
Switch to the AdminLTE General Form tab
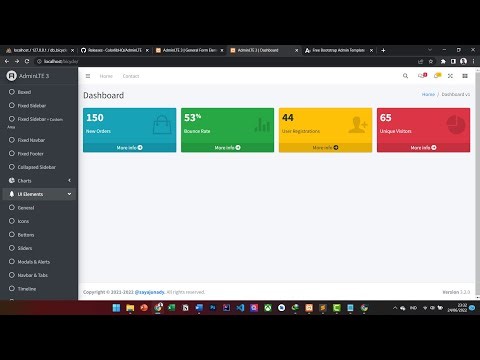(x=190, y=50)
